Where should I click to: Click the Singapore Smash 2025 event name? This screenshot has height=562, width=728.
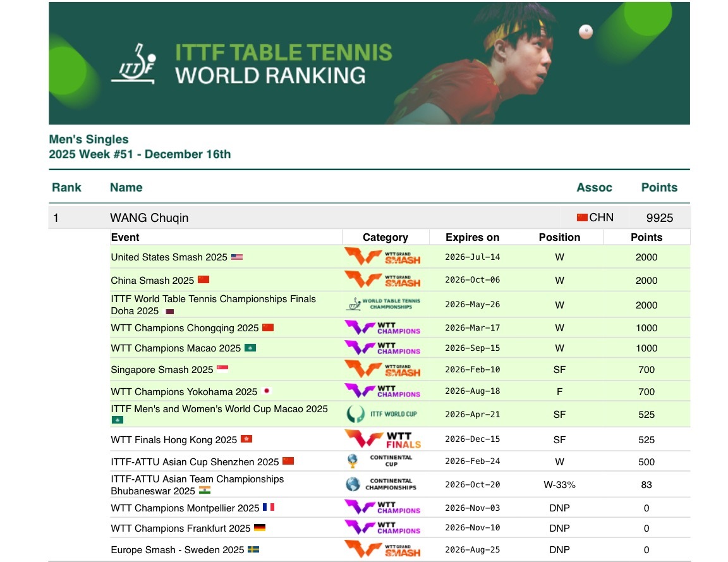(x=162, y=370)
